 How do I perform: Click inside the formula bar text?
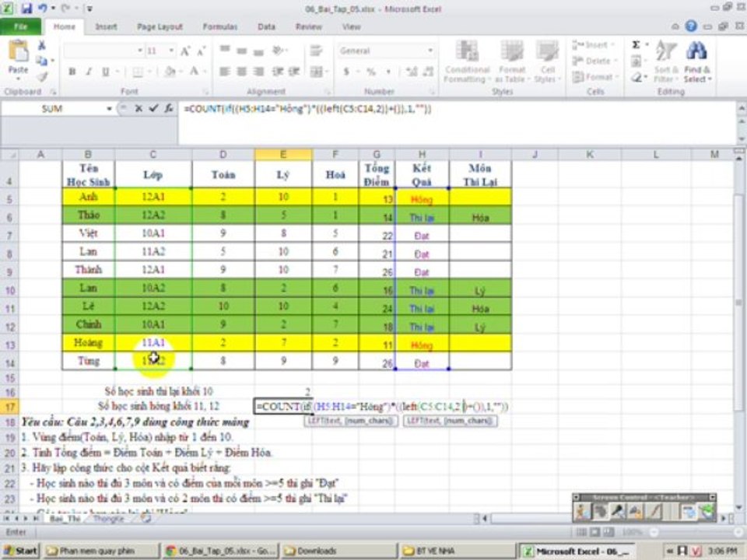pyautogui.click(x=307, y=109)
